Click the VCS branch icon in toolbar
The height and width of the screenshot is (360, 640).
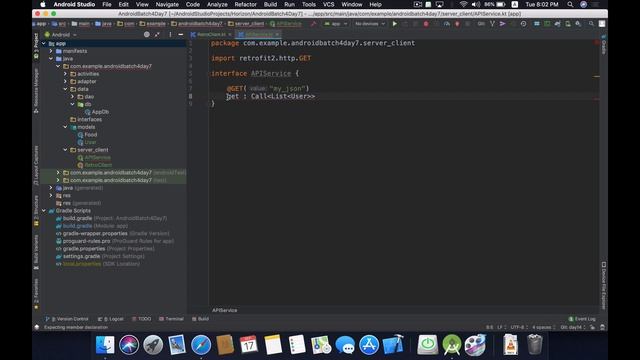point(492,24)
